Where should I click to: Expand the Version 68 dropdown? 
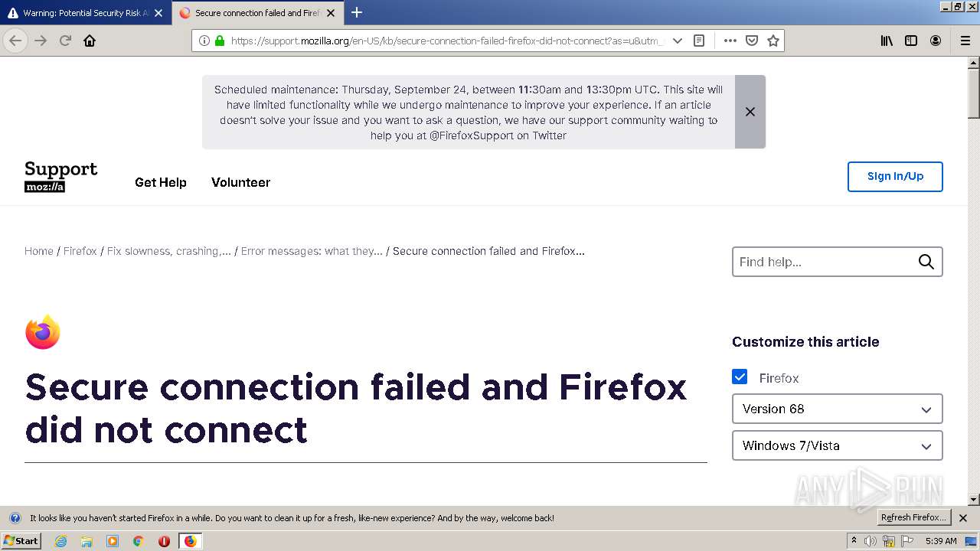[x=837, y=409]
